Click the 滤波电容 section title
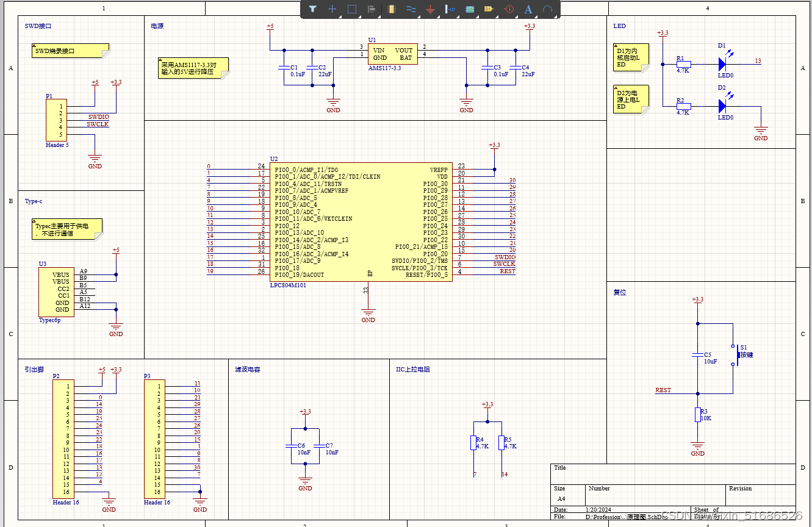This screenshot has height=527, width=812. point(247,370)
